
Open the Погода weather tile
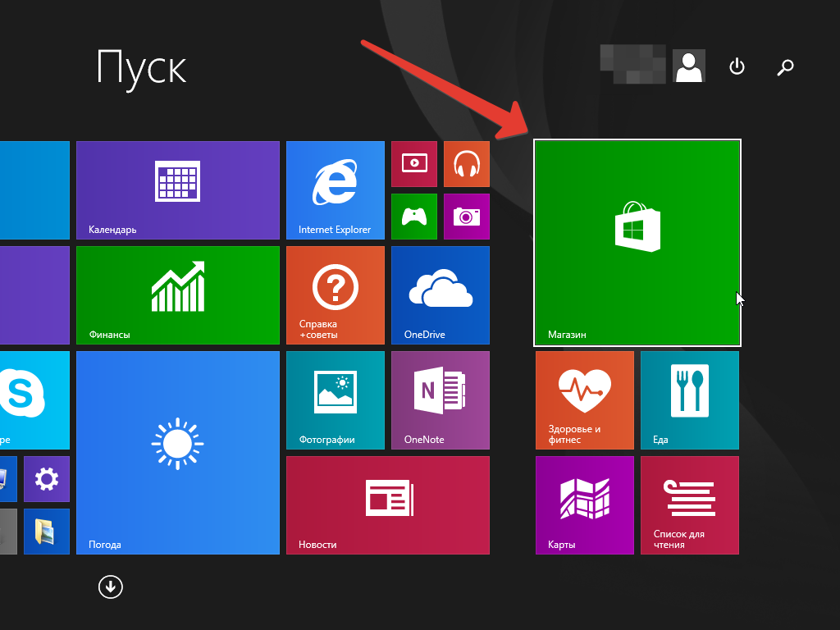178,453
